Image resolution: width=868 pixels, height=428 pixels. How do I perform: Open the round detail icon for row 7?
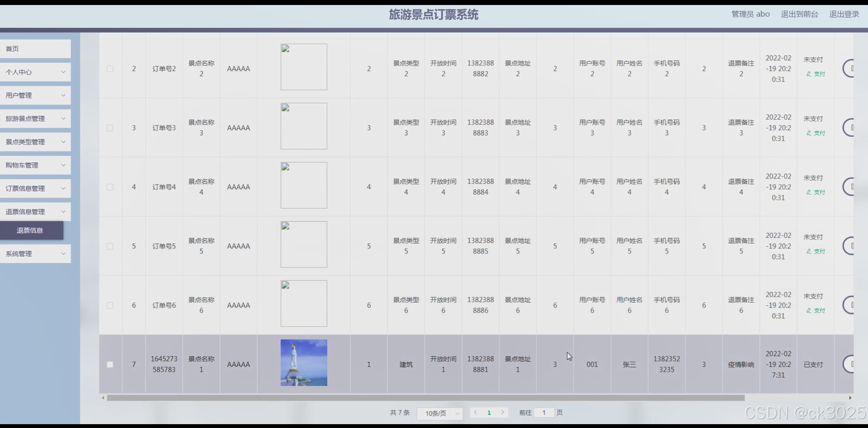coord(849,364)
